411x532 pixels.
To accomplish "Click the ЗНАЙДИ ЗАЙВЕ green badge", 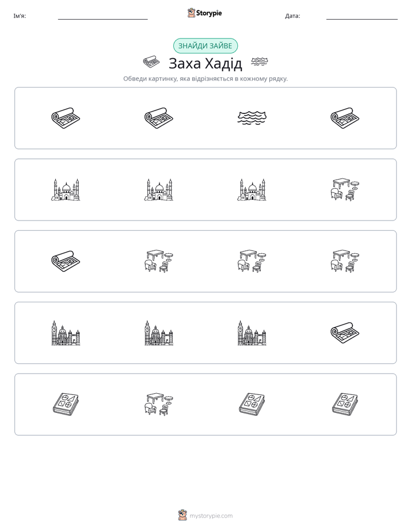I will pos(205,46).
